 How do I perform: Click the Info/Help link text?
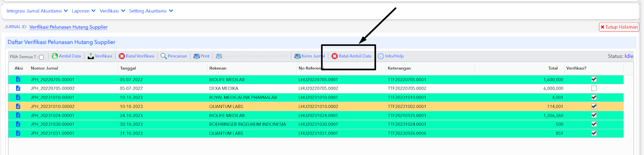(x=394, y=56)
